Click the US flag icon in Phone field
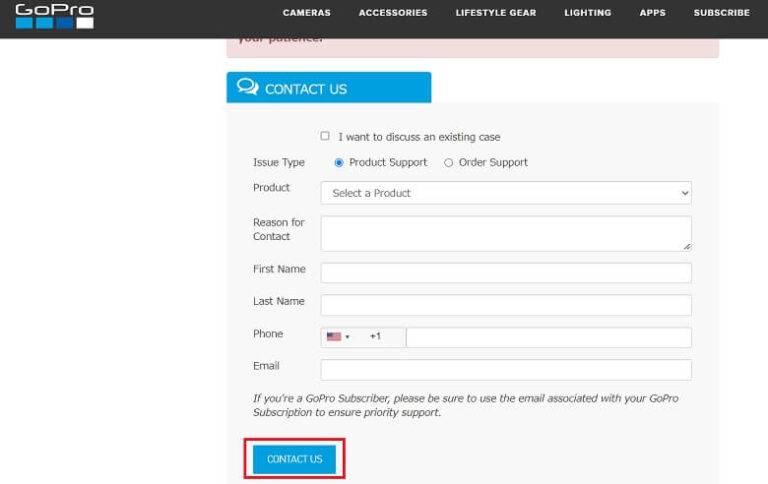The height and width of the screenshot is (484, 768). coord(334,337)
